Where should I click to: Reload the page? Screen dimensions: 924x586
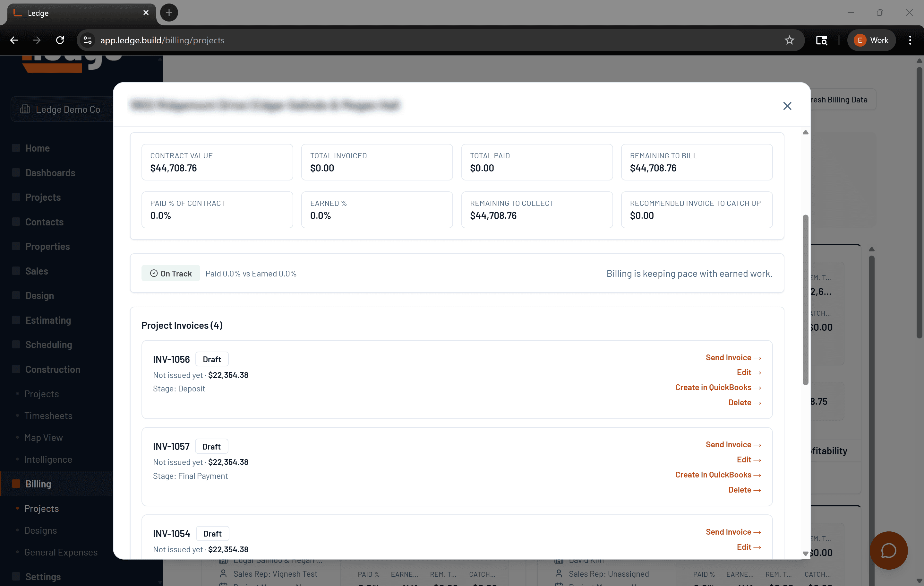coord(60,40)
